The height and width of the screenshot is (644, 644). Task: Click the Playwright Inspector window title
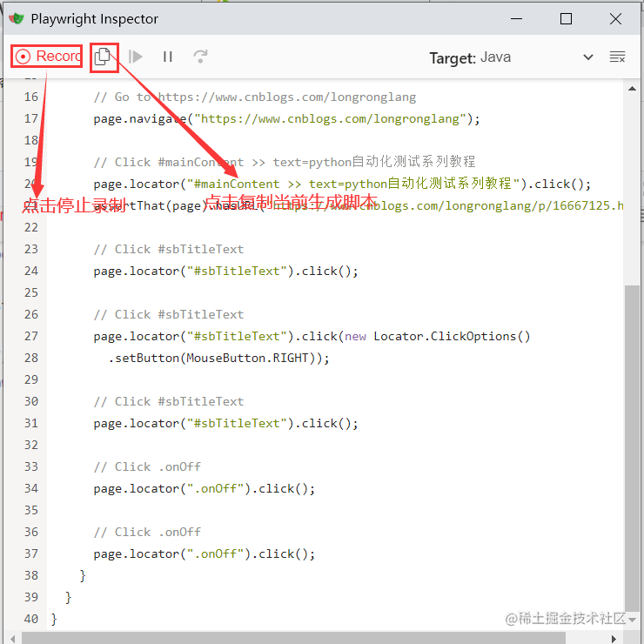tap(95, 19)
